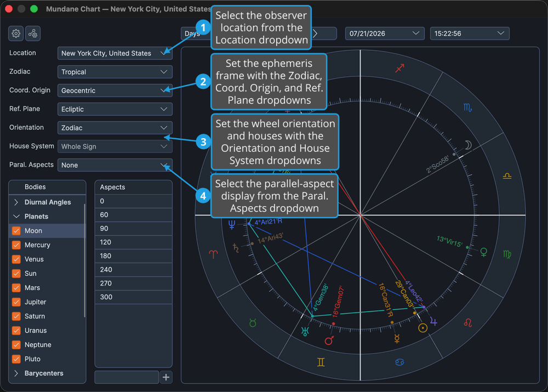Screen dimensions: 548x392
Task: Open the Location dropdown
Action: point(115,53)
